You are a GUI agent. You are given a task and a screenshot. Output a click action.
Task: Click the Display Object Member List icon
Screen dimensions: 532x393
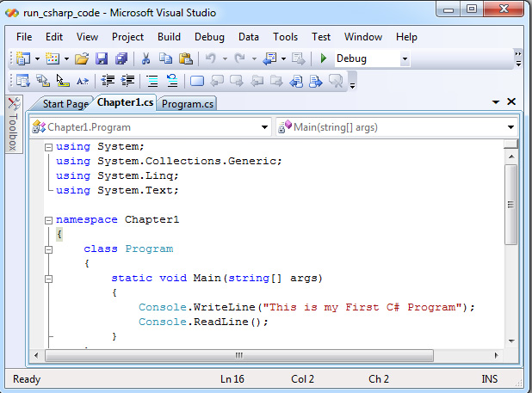click(x=23, y=81)
